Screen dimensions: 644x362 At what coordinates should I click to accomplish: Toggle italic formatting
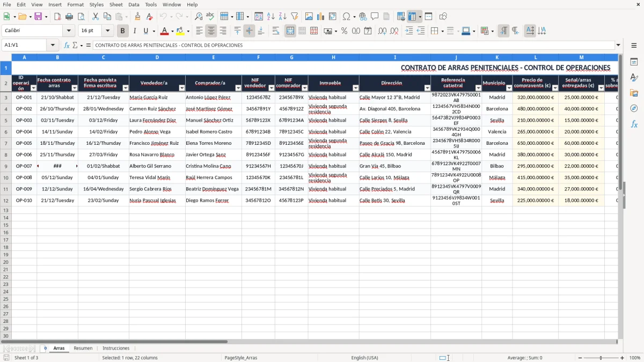[x=134, y=31]
